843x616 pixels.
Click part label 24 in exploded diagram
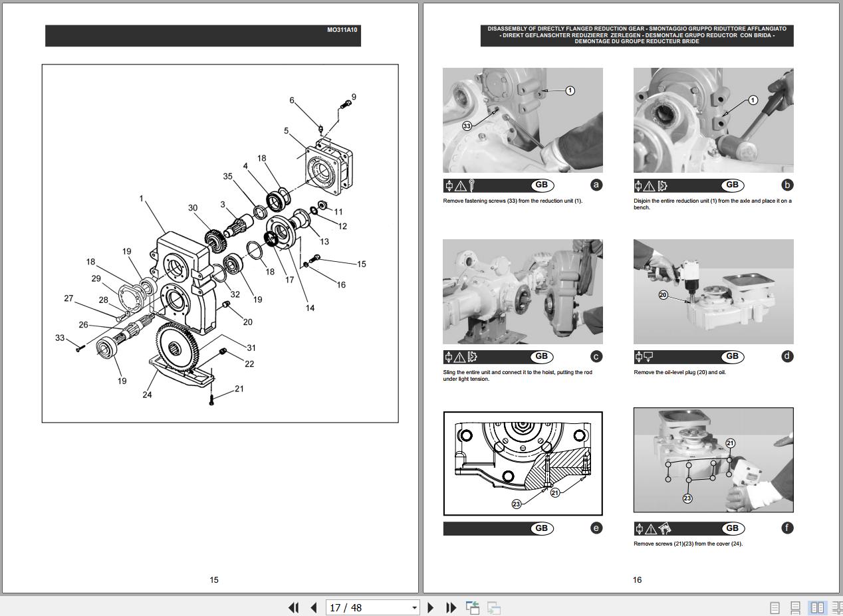(x=147, y=395)
